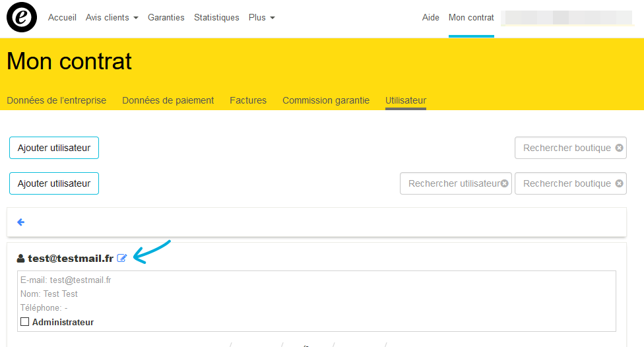Click the Nom: Test Test line
The image size is (644, 347).
click(x=49, y=294)
